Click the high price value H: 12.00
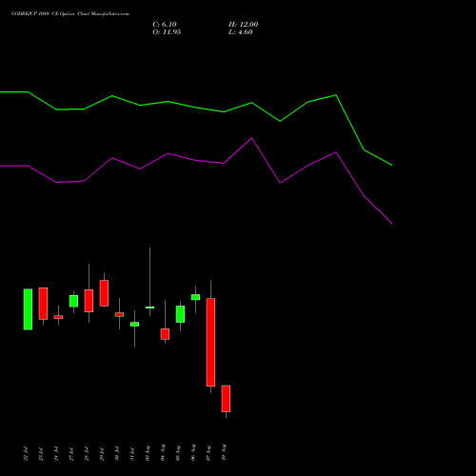This screenshot has width=476, height=476. 244,24
